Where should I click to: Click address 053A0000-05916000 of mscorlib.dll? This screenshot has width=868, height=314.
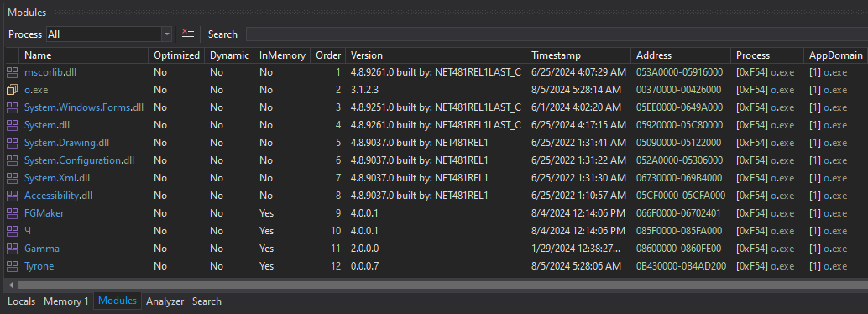[x=679, y=72]
